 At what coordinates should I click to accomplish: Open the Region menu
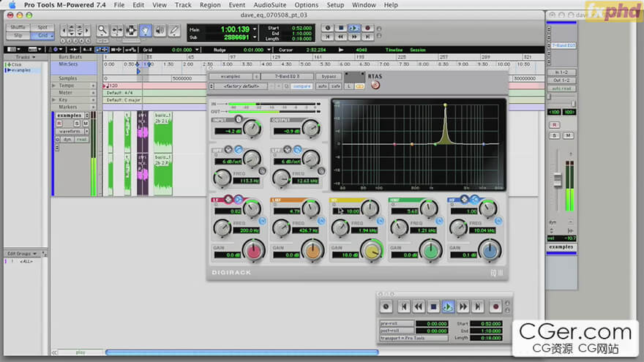tap(210, 5)
